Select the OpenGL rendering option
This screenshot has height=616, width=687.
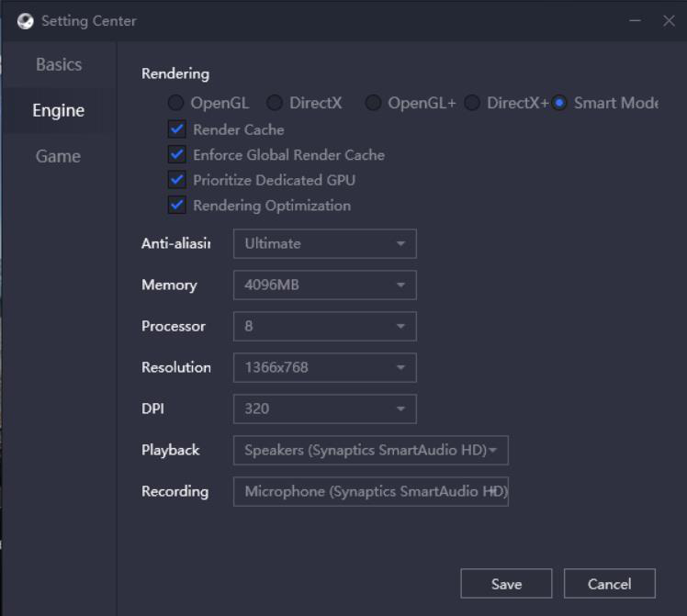pyautogui.click(x=175, y=103)
